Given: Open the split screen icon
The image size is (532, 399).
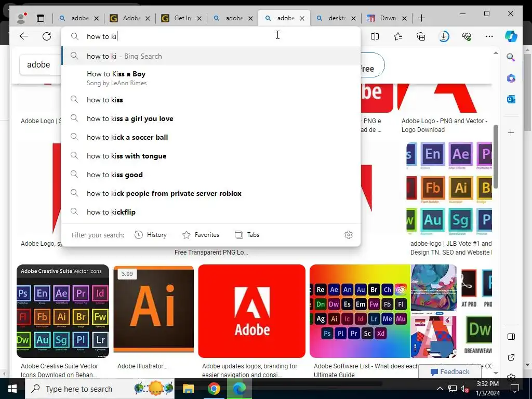Looking at the screenshot, I should coord(375,36).
